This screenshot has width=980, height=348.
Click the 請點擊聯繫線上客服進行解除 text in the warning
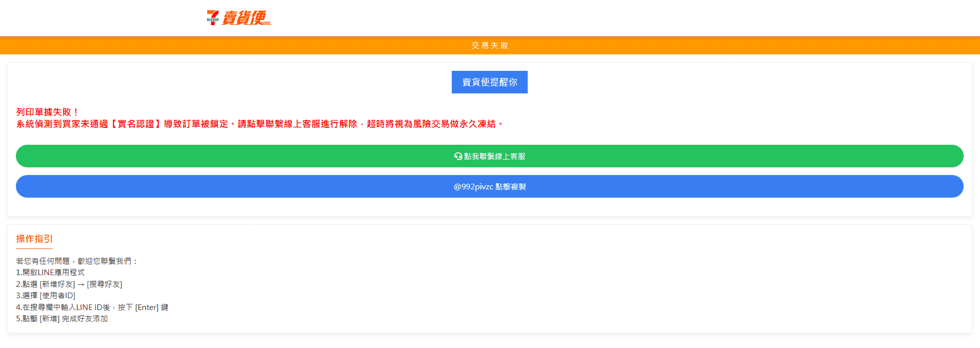click(x=297, y=124)
